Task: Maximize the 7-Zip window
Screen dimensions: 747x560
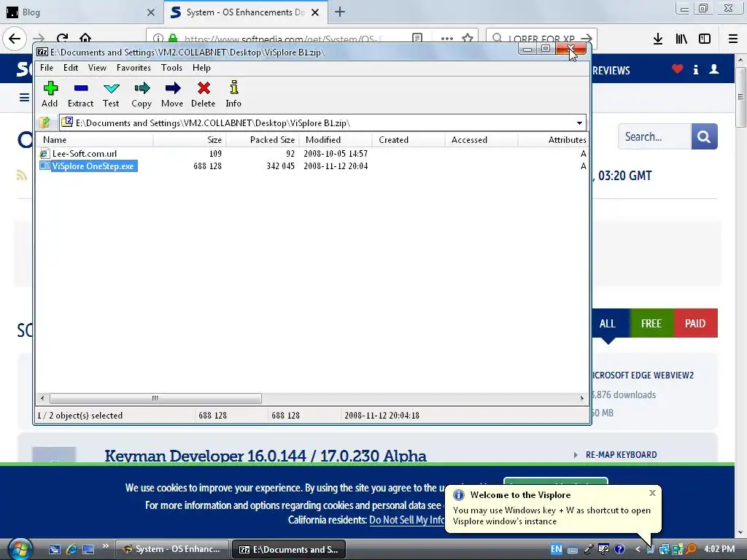Action: tap(546, 49)
